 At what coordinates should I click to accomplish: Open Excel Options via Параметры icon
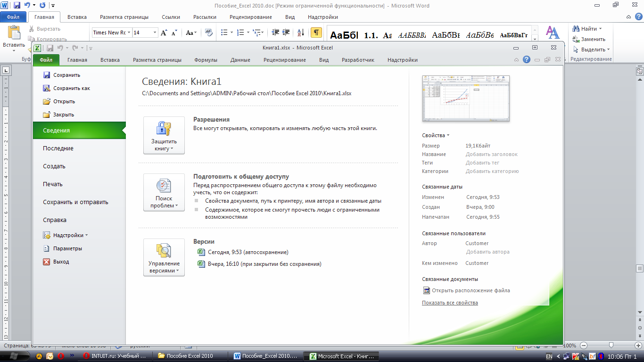point(46,248)
